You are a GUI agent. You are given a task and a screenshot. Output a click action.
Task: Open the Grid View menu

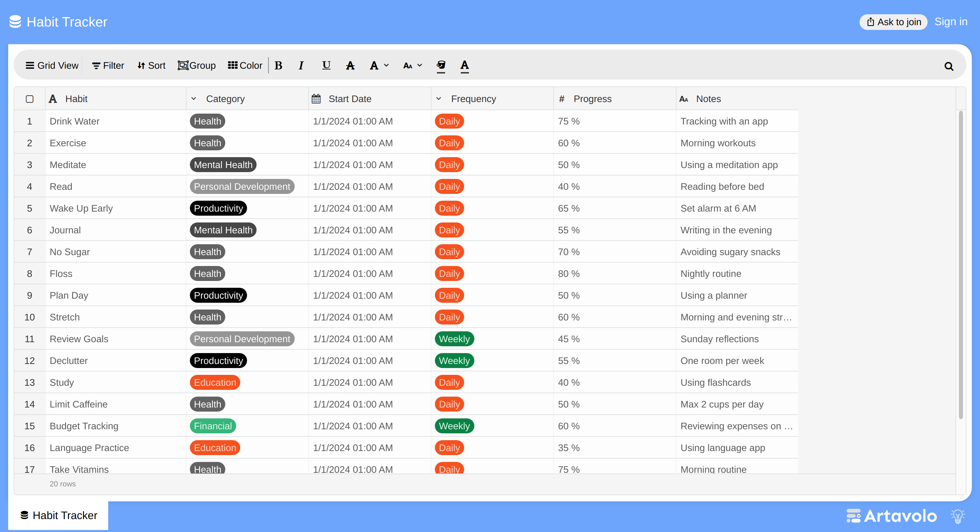(x=52, y=65)
